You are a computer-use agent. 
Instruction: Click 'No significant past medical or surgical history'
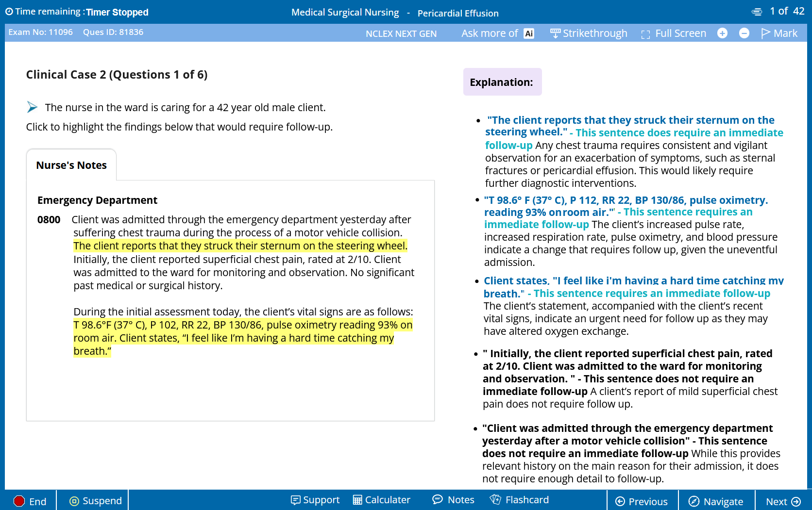click(244, 279)
